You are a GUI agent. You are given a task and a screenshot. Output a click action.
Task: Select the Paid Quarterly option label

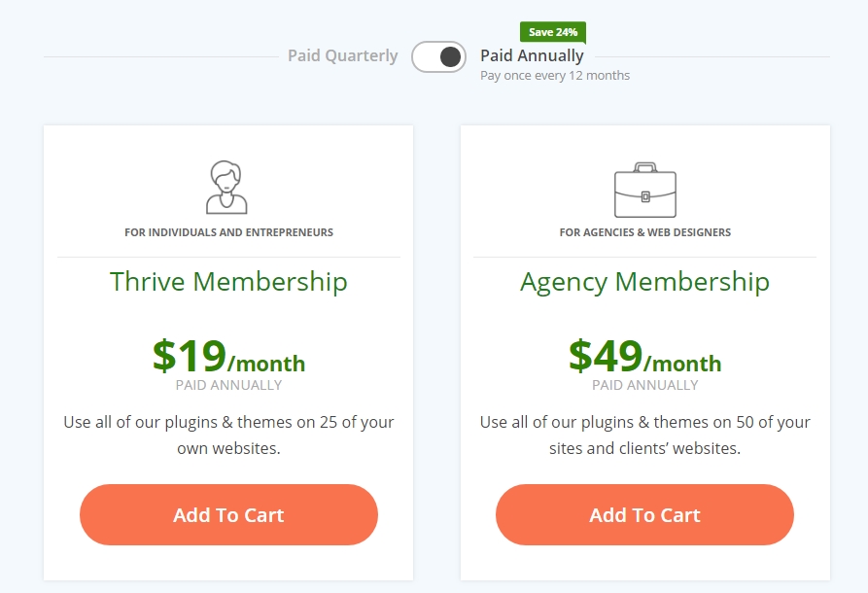343,56
